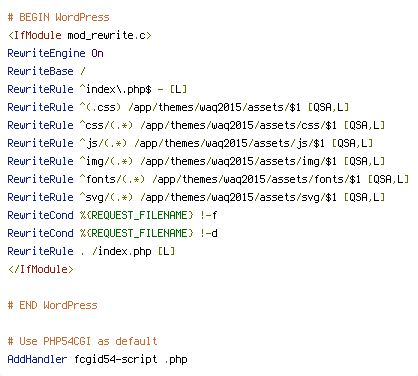Viewport: 418px width, 376px height.
Task: Click the '^(.css)' rewrite rule line
Action: tap(178, 107)
